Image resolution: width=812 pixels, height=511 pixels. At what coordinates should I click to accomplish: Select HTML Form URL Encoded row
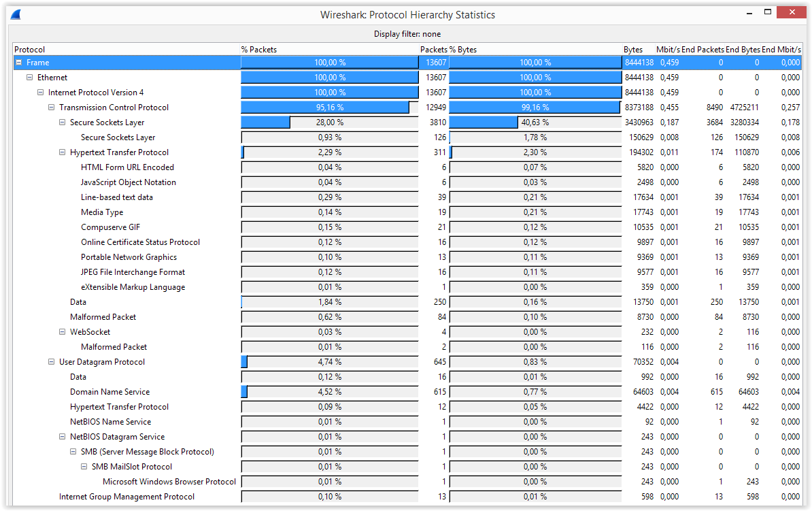pos(407,167)
